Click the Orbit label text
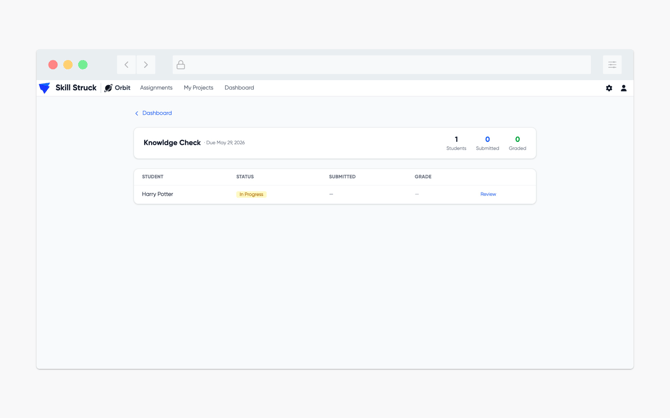The image size is (670, 418). tap(123, 88)
